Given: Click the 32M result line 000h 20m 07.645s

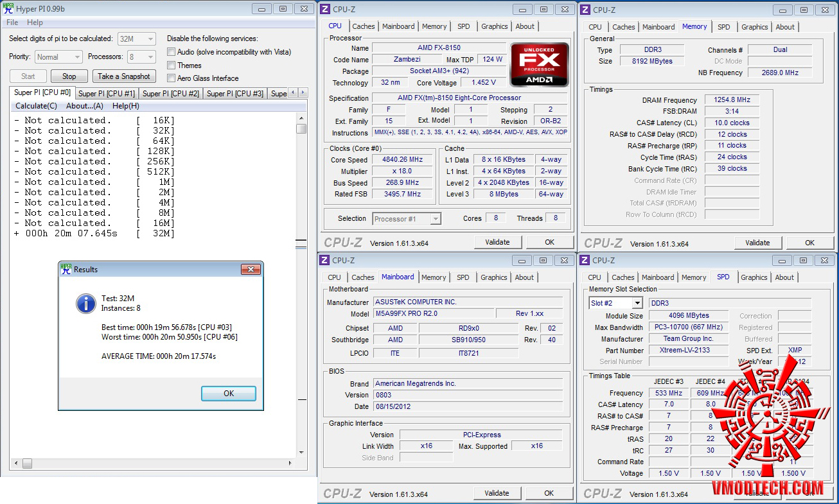Looking at the screenshot, I should (94, 234).
